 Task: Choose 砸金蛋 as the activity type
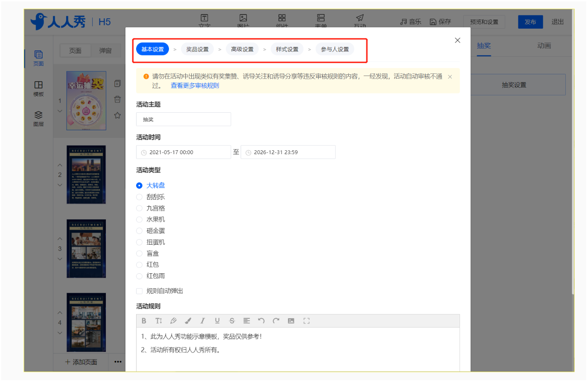(151, 231)
